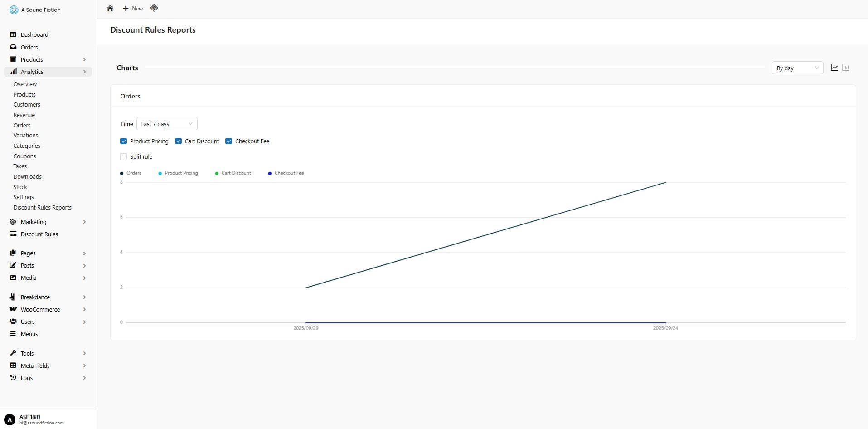Uncheck the Product Pricing checkbox
The width and height of the screenshot is (868, 429).
(123, 141)
